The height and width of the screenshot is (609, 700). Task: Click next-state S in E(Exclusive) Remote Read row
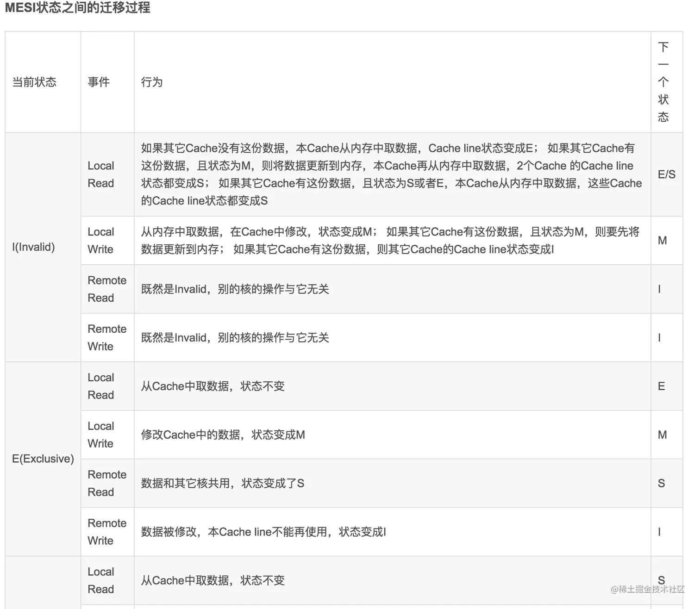[x=662, y=484]
